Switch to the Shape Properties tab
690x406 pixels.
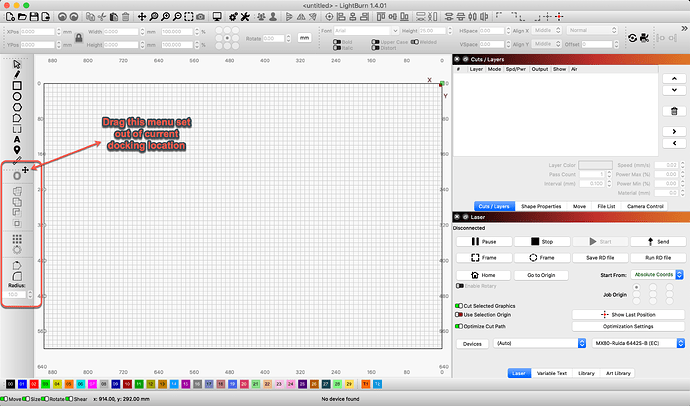(541, 206)
